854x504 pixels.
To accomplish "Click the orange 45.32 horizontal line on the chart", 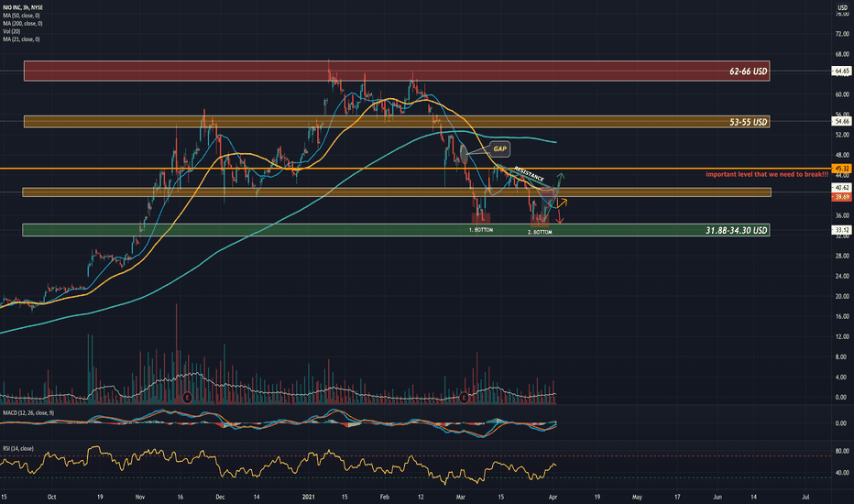I will tap(414, 169).
